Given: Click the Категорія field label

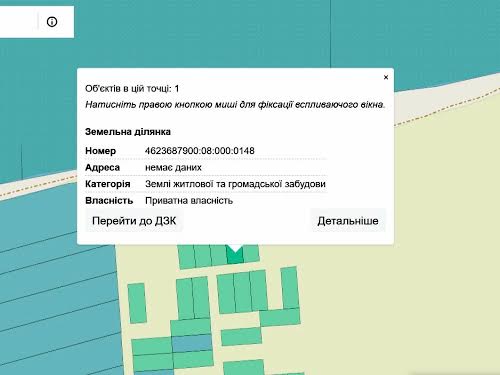Looking at the screenshot, I should pyautogui.click(x=108, y=184).
